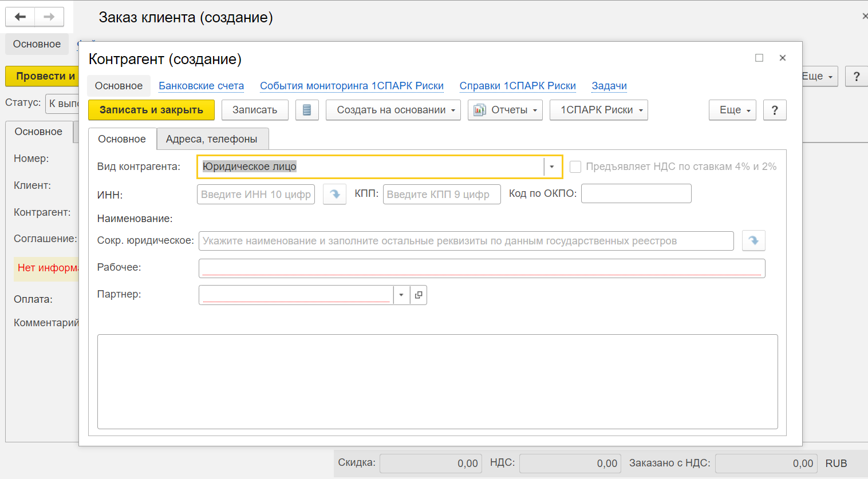Toggle Предъявляет НДС по ставкам 4% и 2% checkbox
This screenshot has height=479, width=868.
pyautogui.click(x=575, y=167)
